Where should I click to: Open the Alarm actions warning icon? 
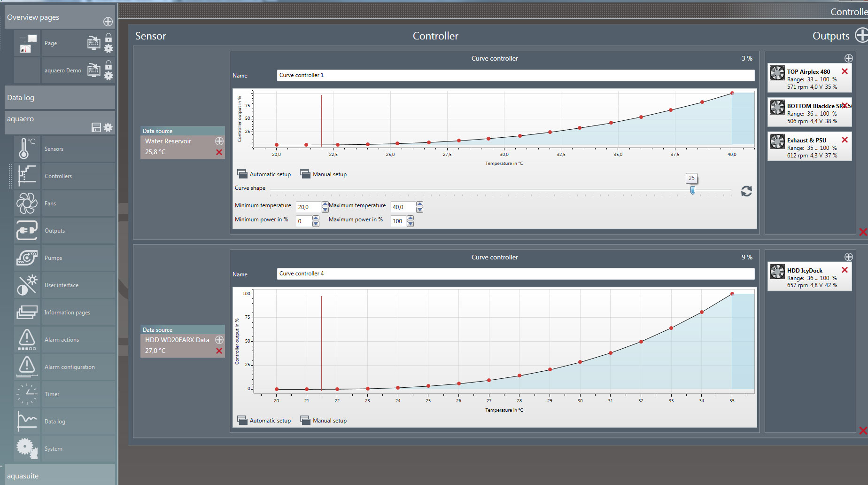[27, 339]
